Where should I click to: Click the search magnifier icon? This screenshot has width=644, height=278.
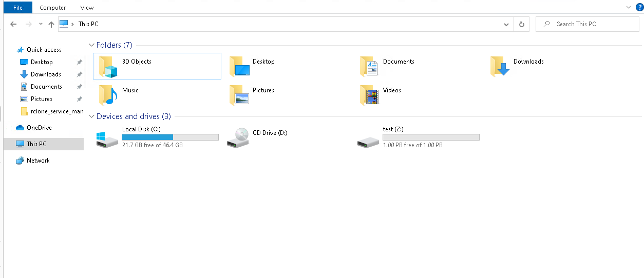point(547,24)
